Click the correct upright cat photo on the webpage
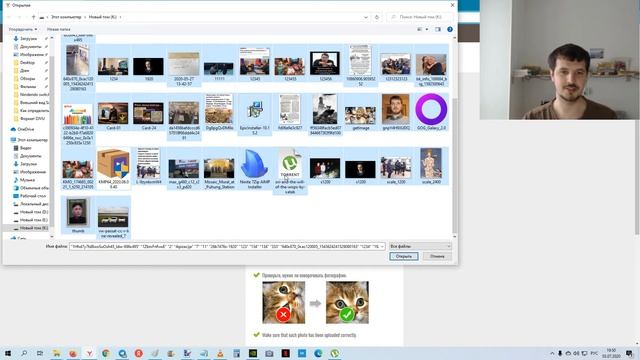640x360 pixels. [x=347, y=302]
